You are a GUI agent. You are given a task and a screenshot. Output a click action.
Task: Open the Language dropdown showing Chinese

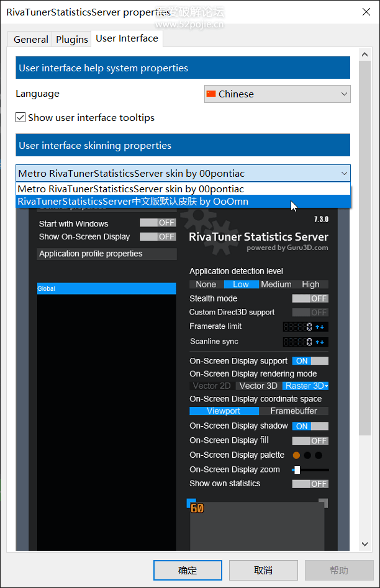tap(277, 94)
